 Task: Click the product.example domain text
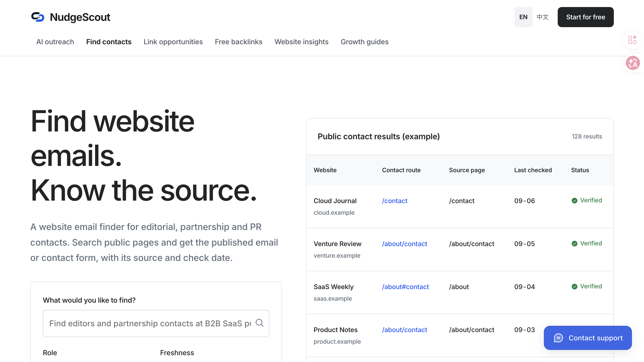click(337, 342)
